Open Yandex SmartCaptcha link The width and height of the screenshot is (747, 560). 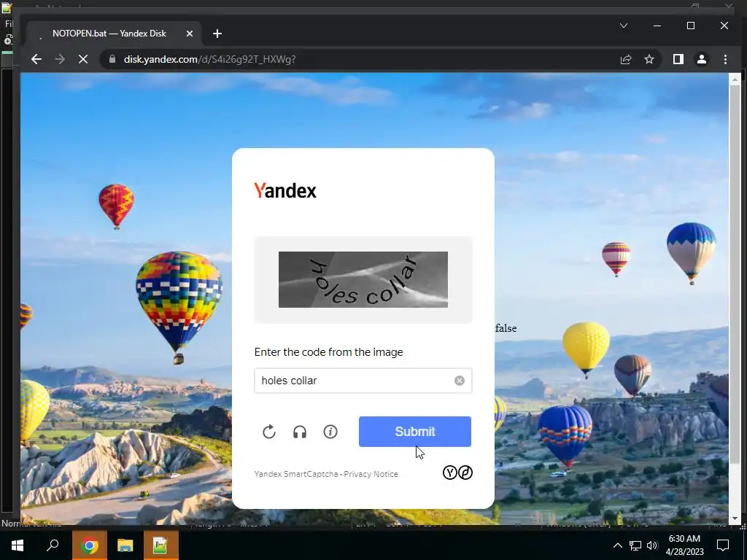tap(296, 474)
